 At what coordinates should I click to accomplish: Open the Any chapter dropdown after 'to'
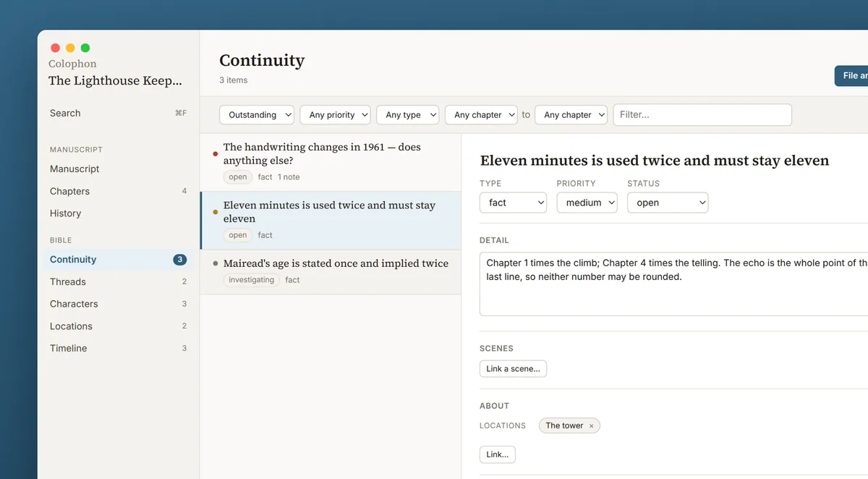tap(571, 114)
